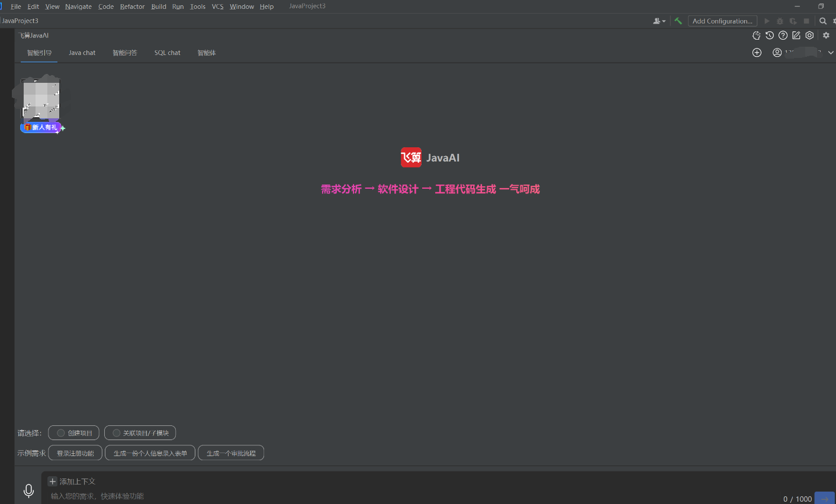This screenshot has width=836, height=504.
Task: Click the 新人有礼 gift badge
Action: pos(41,127)
